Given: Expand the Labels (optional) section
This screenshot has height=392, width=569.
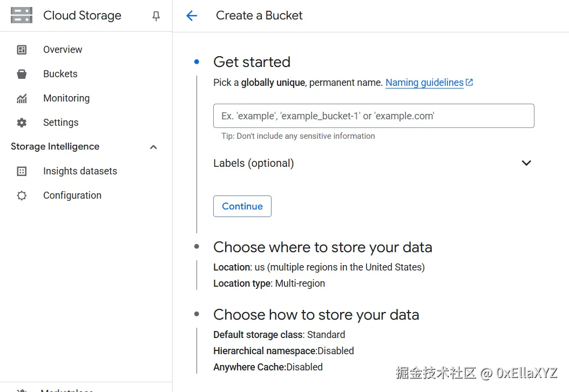Looking at the screenshot, I should 526,163.
